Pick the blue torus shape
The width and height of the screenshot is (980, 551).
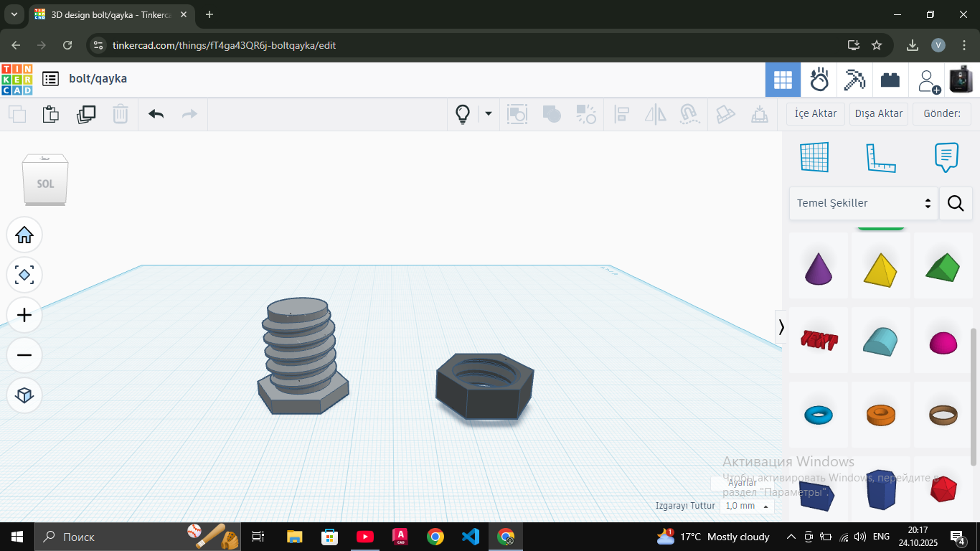point(819,414)
